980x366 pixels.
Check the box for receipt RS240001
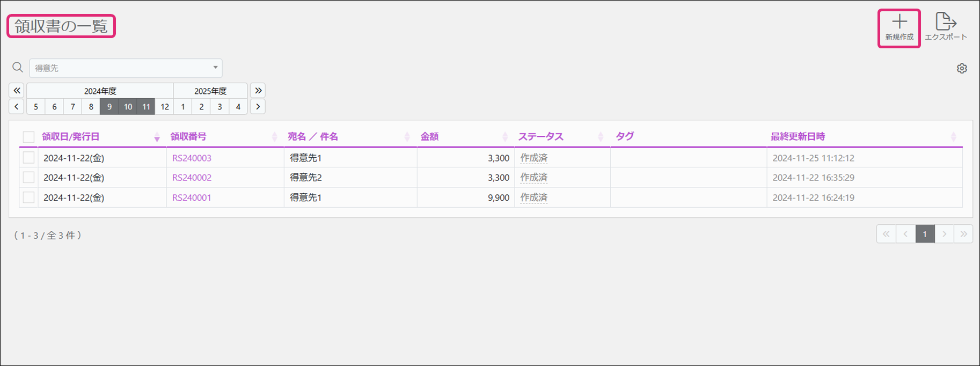coord(28,197)
